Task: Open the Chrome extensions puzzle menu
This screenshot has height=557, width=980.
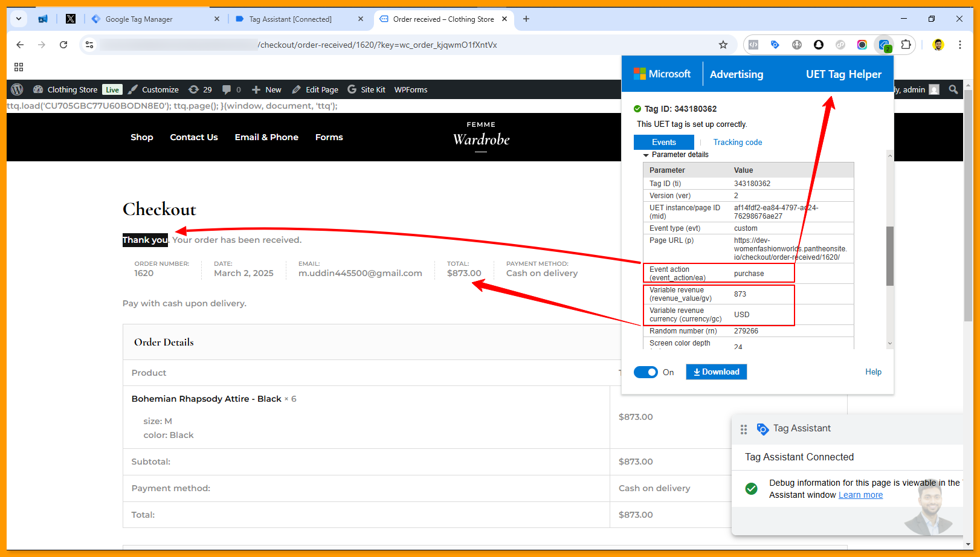Action: coord(906,45)
